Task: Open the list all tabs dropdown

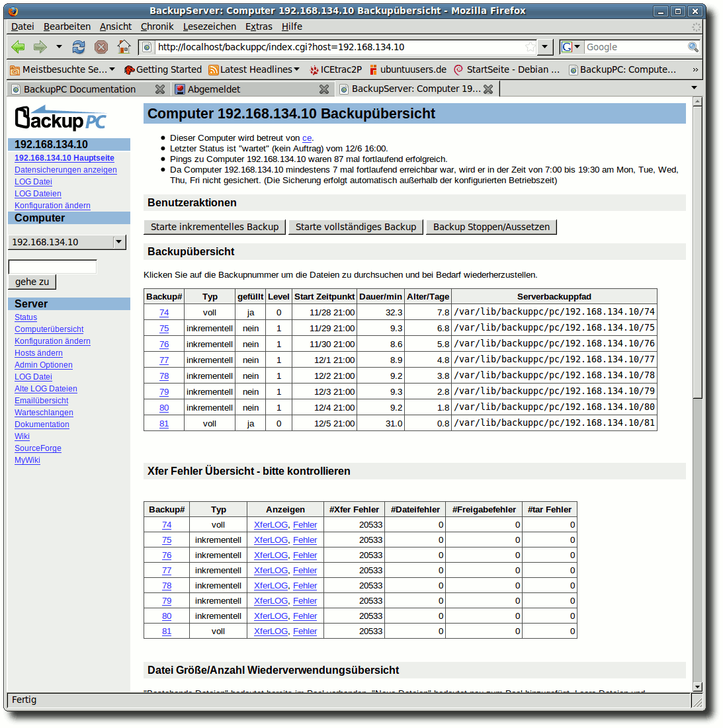Action: (x=694, y=88)
